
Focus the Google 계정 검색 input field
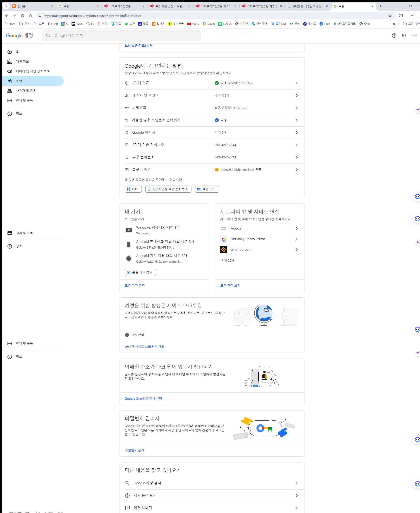pos(121,36)
